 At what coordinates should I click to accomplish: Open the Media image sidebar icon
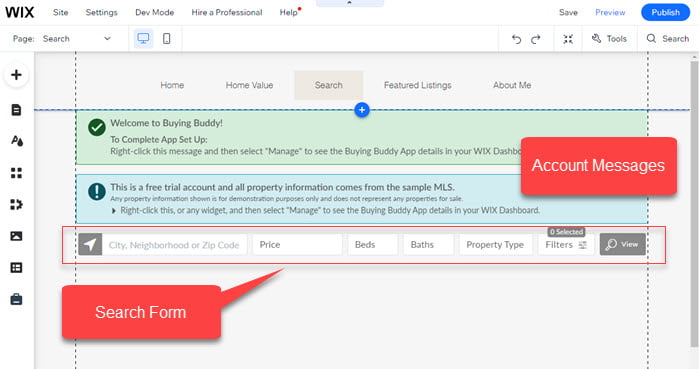(x=16, y=236)
